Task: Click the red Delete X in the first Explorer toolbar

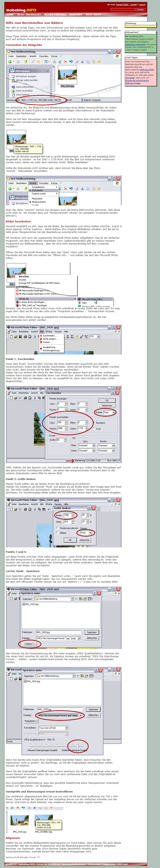Action: point(65,62)
